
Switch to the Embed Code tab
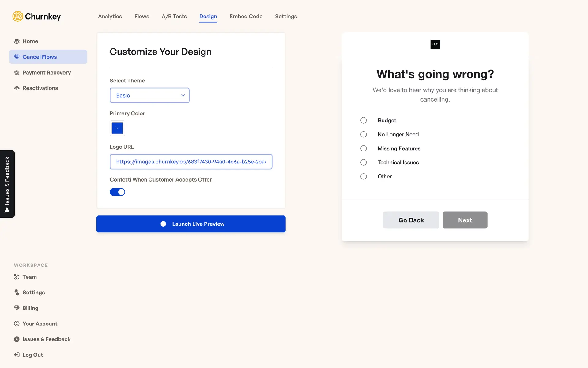coord(246,17)
